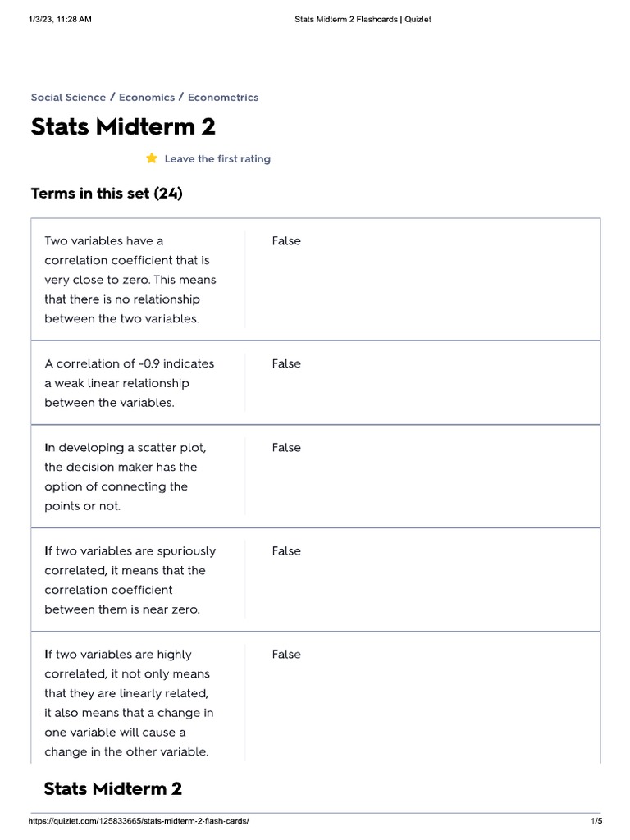630x840 pixels.
Task: Click the 'Terms in this set (24)' heading
Action: point(107,194)
